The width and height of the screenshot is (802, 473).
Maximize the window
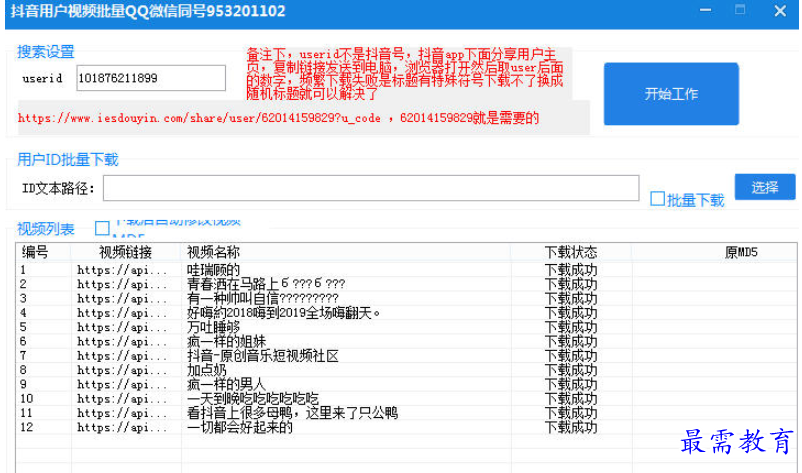740,10
